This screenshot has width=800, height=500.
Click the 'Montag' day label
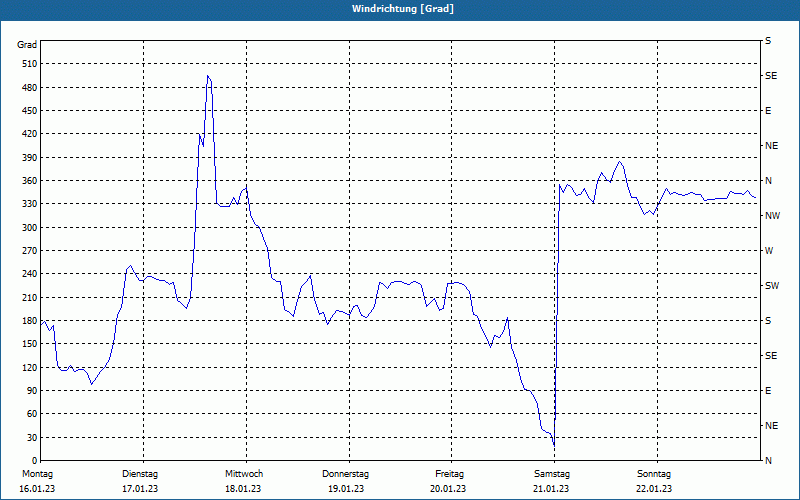pyautogui.click(x=37, y=474)
